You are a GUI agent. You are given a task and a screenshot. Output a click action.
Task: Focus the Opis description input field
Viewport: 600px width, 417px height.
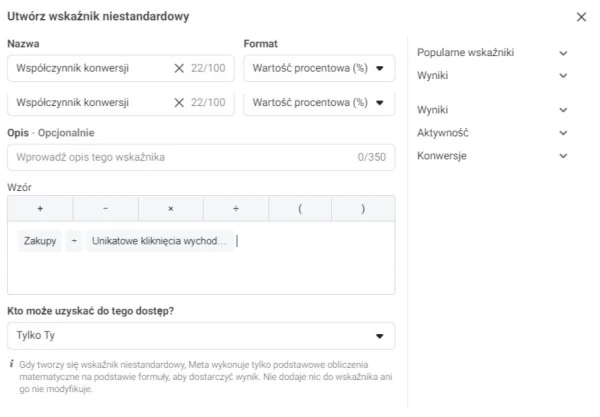180,157
